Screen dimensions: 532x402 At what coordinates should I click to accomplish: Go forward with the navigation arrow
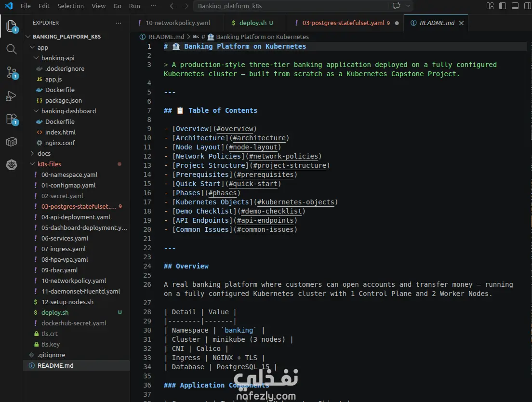(x=185, y=6)
